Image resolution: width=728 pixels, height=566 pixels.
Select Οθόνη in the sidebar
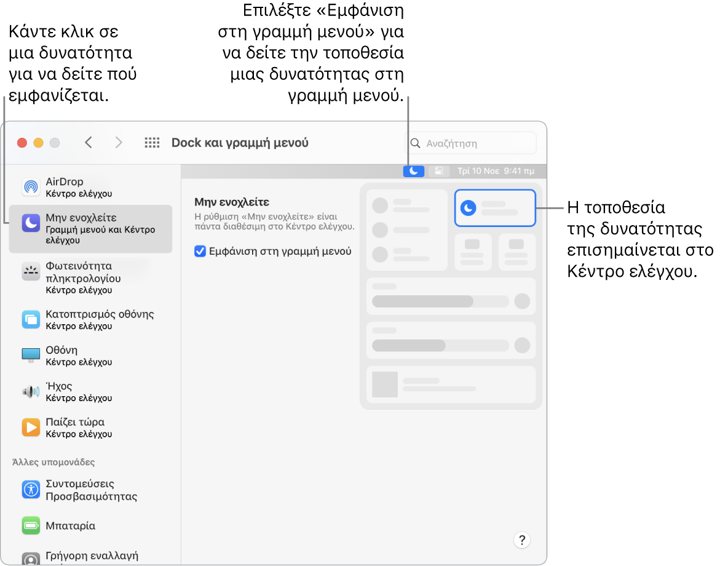[90, 356]
